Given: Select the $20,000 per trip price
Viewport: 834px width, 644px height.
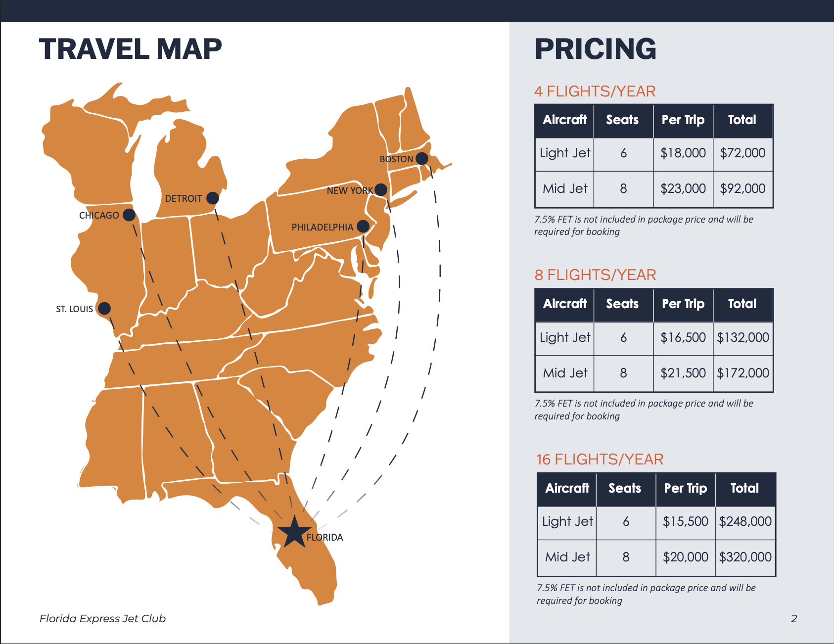Looking at the screenshot, I should pos(686,557).
